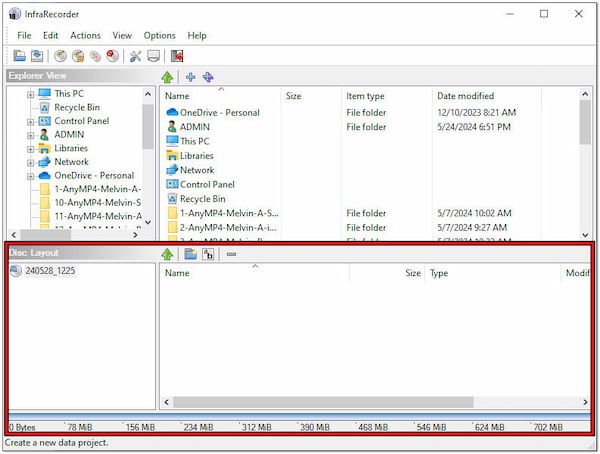Select Libraries in file list
This screenshot has width=600, height=454.
tap(197, 155)
